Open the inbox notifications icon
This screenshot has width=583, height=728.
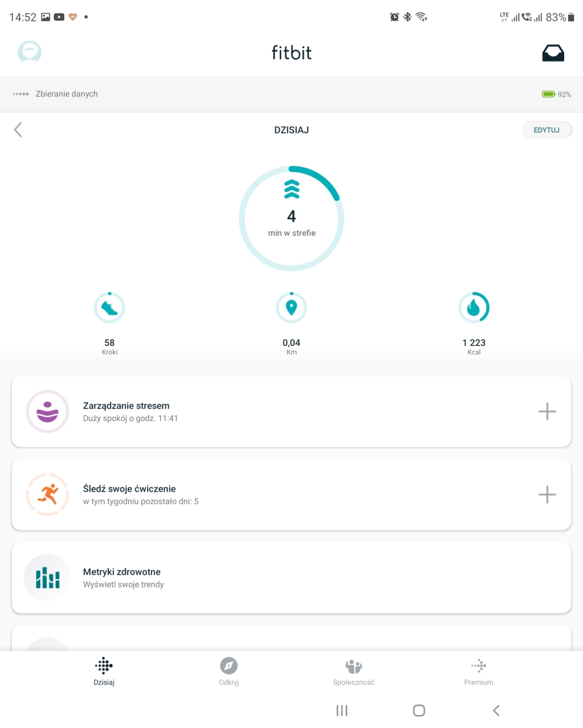(x=553, y=53)
